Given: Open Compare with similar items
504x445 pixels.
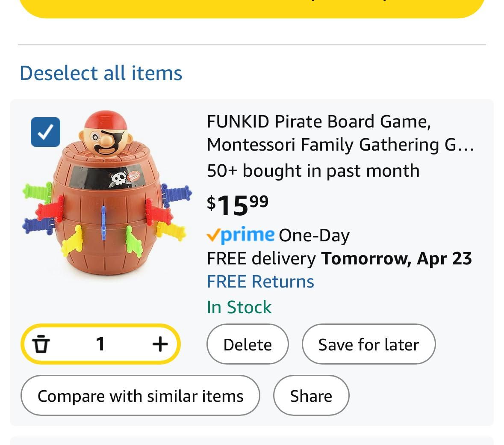Looking at the screenshot, I should pos(141,395).
